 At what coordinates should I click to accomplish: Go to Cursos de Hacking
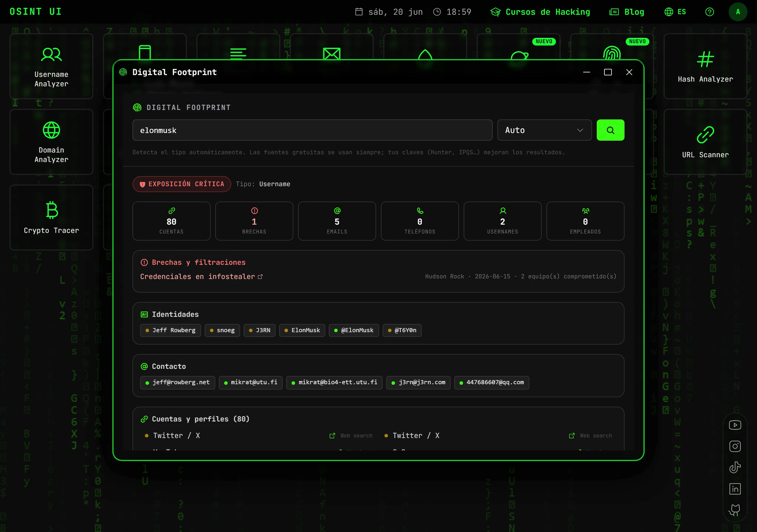[540, 12]
